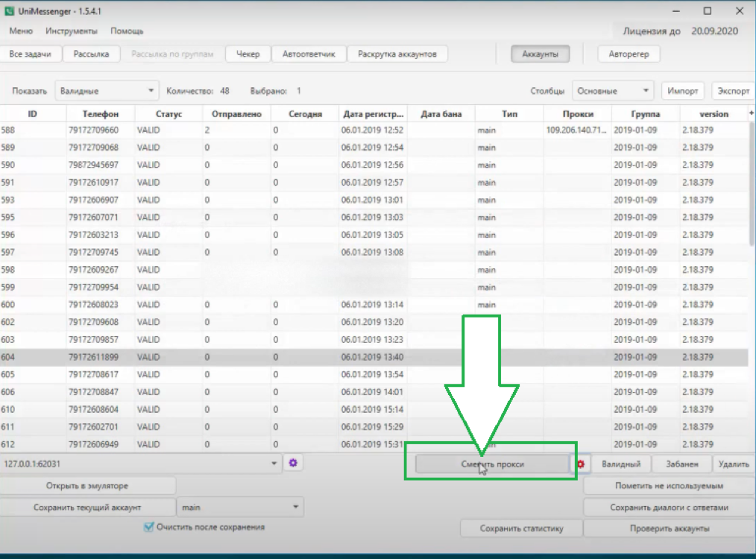This screenshot has height=559, width=756.
Task: Switch to the Раскрутка аккаунтов tab
Action: click(397, 54)
